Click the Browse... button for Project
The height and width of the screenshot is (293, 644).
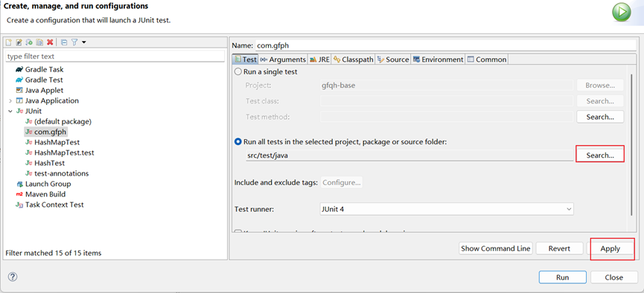600,86
